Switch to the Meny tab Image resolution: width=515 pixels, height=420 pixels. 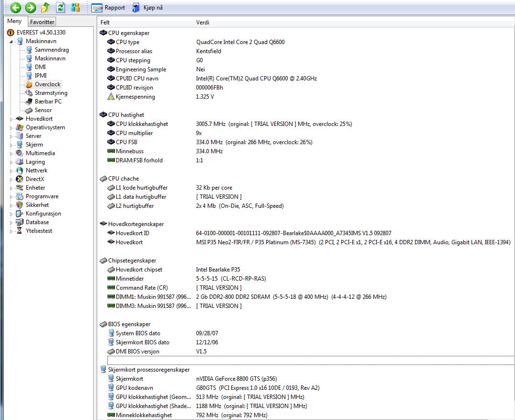click(x=14, y=21)
